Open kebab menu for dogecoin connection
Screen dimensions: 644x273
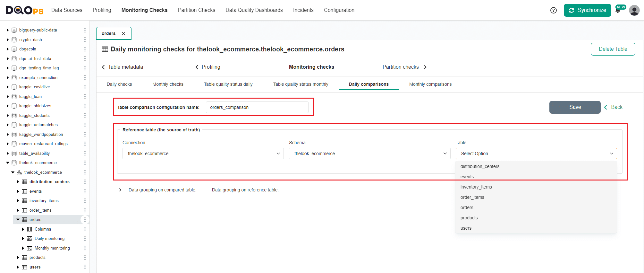click(85, 49)
